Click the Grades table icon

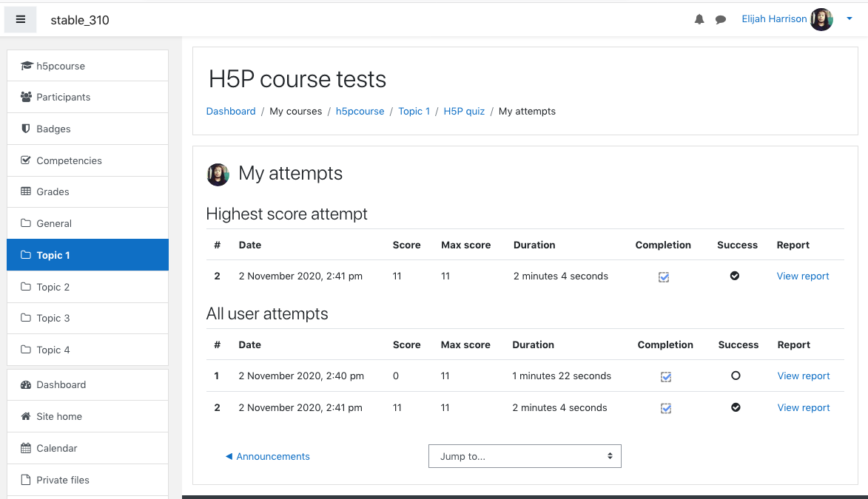coord(25,191)
